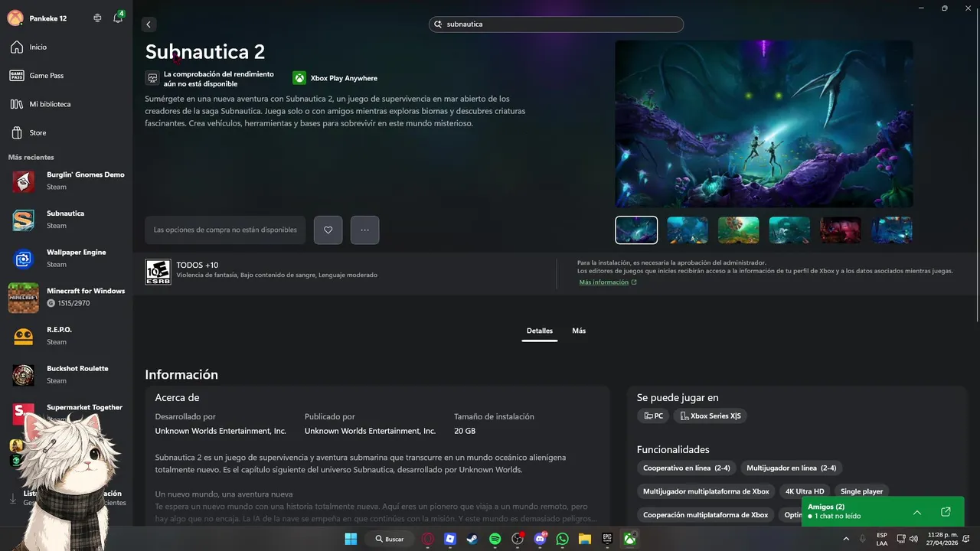The image size is (980, 551).
Task: Open Opera GX from the taskbar
Action: tap(427, 539)
